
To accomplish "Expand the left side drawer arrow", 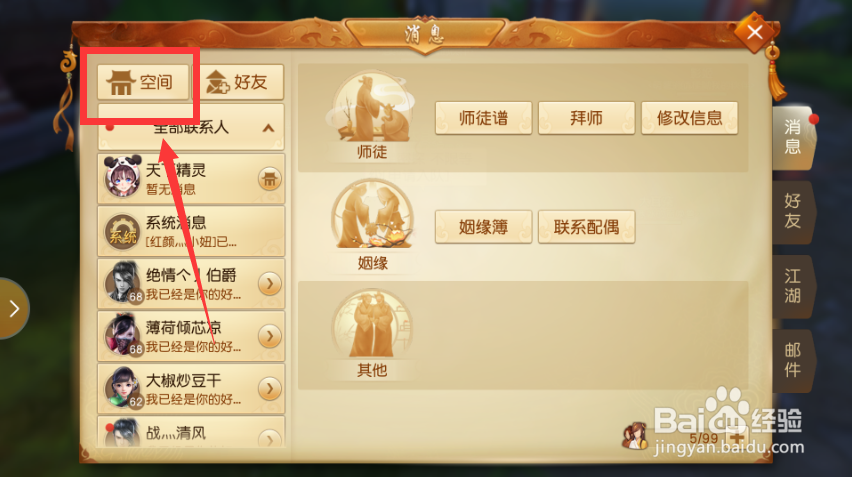I will pyautogui.click(x=14, y=309).
